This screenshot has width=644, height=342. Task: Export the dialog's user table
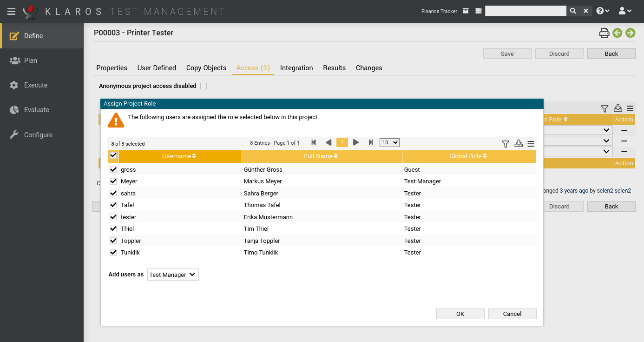[519, 144]
